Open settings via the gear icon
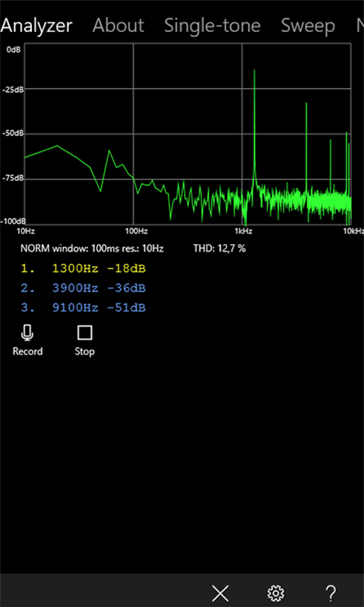Screen dimensions: 364x607 pyautogui.click(x=276, y=593)
